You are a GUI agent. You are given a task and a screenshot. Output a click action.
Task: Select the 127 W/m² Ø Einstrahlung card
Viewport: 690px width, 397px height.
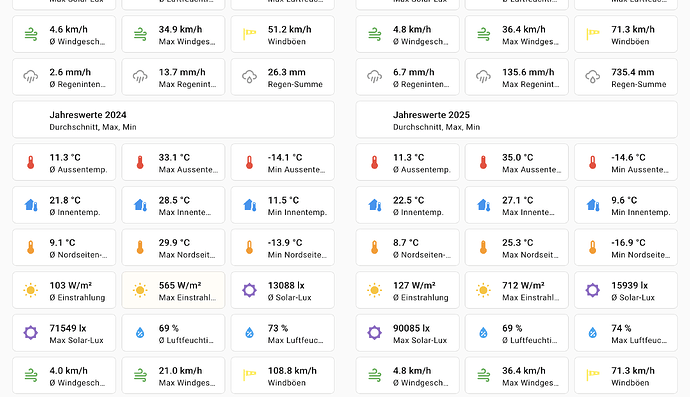[407, 290]
